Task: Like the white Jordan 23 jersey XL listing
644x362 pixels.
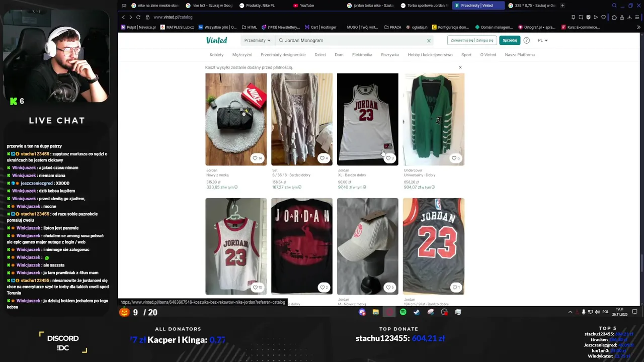Action: pyautogui.click(x=389, y=158)
